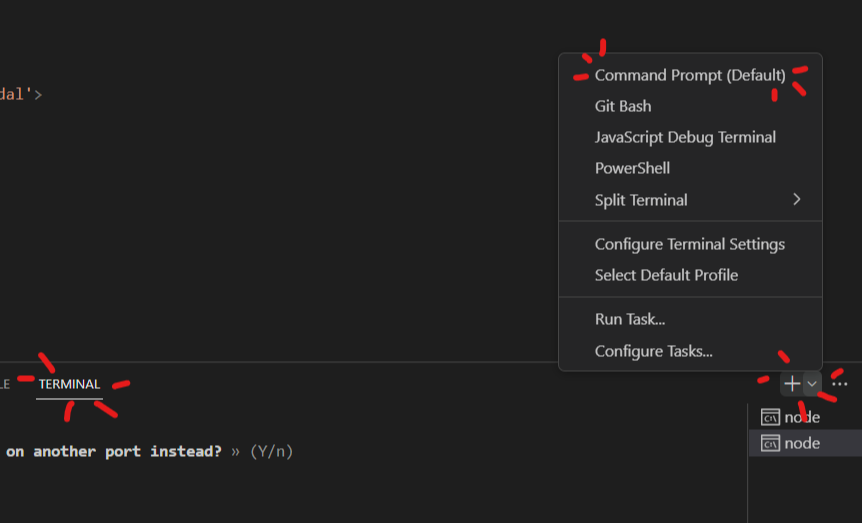Choose Command Prompt (Default) profile

(x=690, y=75)
